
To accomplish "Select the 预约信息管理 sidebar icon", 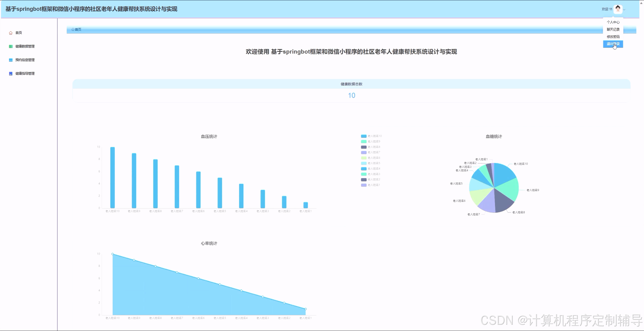I will pyautogui.click(x=10, y=60).
